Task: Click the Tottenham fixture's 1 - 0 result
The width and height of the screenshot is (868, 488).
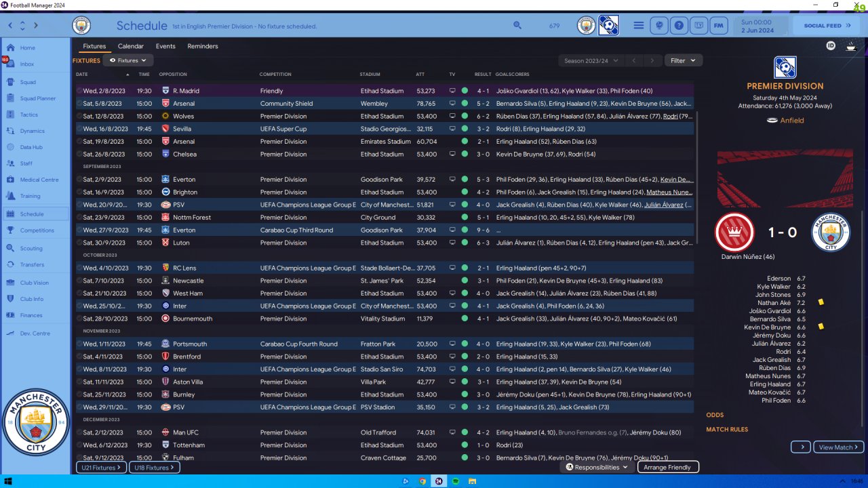Action: coord(483,445)
